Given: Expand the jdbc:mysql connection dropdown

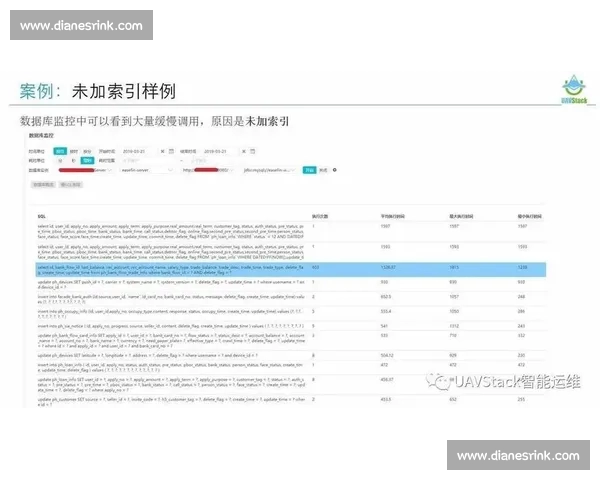Looking at the screenshot, I should pos(270,170).
